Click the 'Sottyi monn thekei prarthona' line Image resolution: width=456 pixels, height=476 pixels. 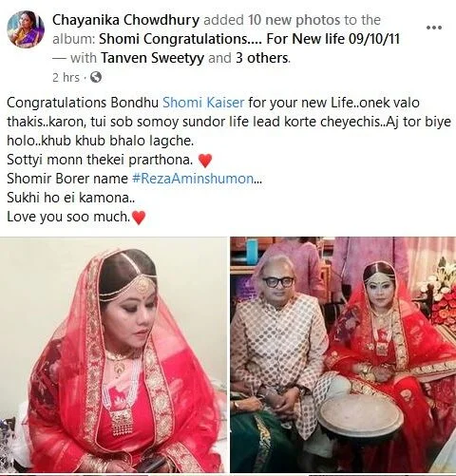[x=100, y=160]
